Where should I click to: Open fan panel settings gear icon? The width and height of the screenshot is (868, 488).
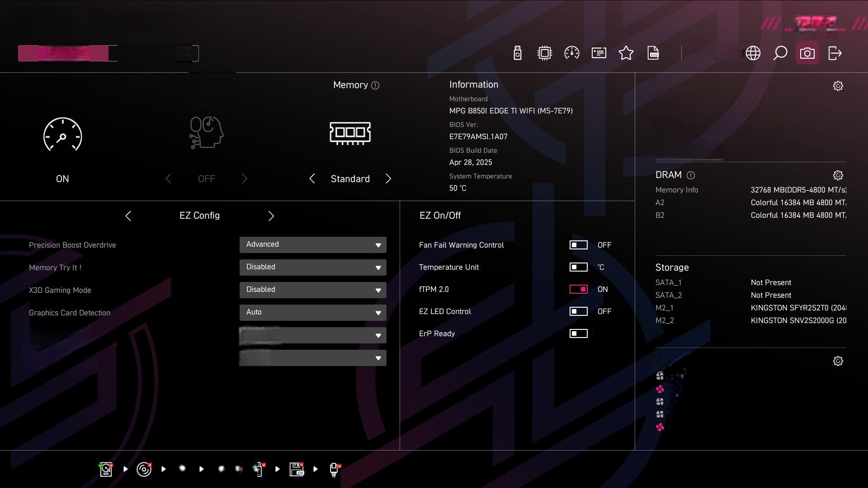[838, 361]
